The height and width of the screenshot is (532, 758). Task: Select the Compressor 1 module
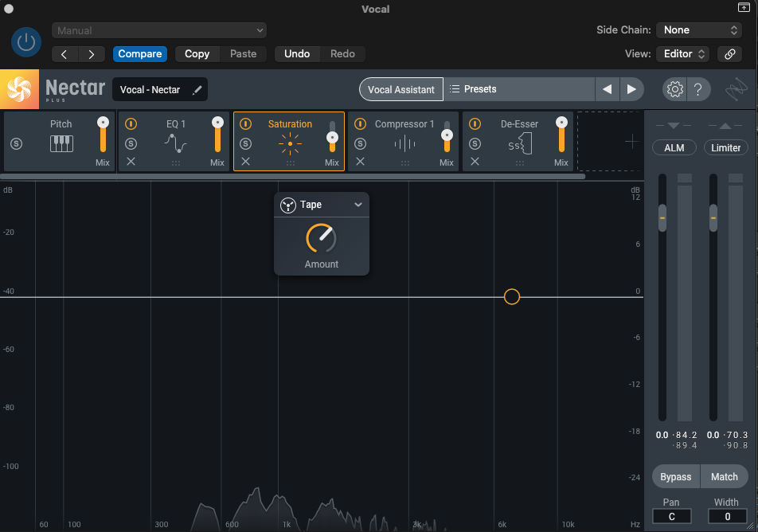(x=404, y=141)
